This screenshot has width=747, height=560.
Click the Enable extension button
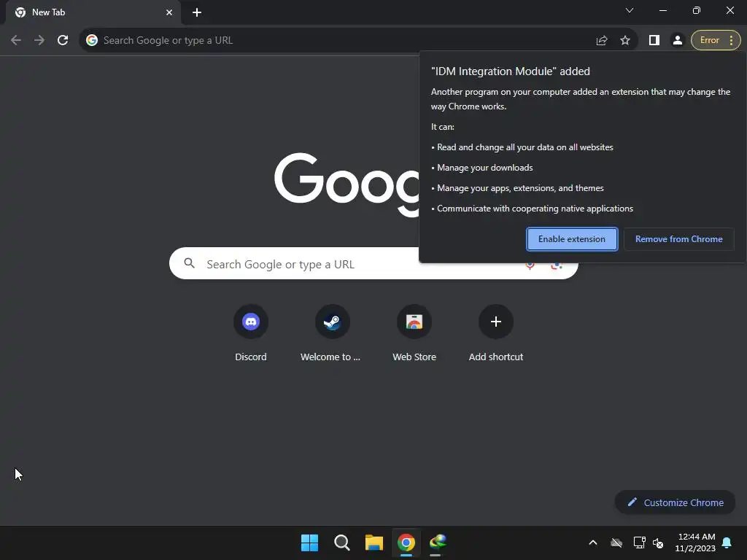572,239
